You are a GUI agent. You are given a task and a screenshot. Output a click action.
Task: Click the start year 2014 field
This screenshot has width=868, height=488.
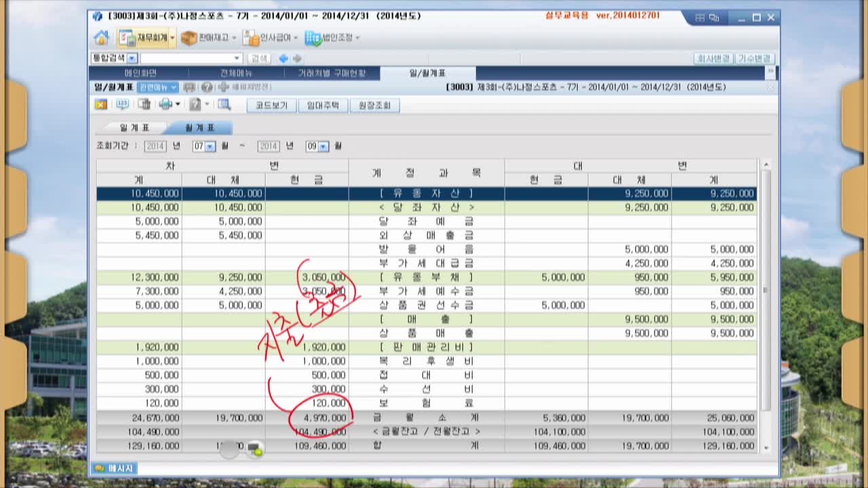[x=155, y=146]
